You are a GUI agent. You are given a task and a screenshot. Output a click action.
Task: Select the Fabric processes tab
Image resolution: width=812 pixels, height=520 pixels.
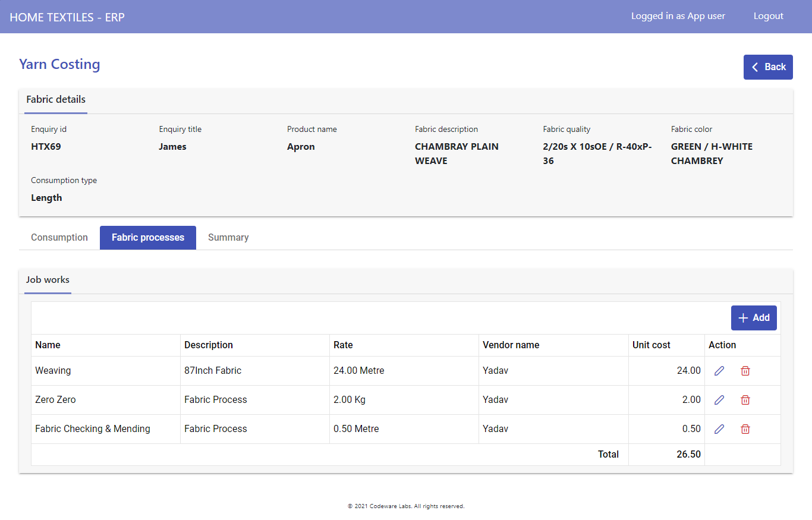[x=148, y=238]
